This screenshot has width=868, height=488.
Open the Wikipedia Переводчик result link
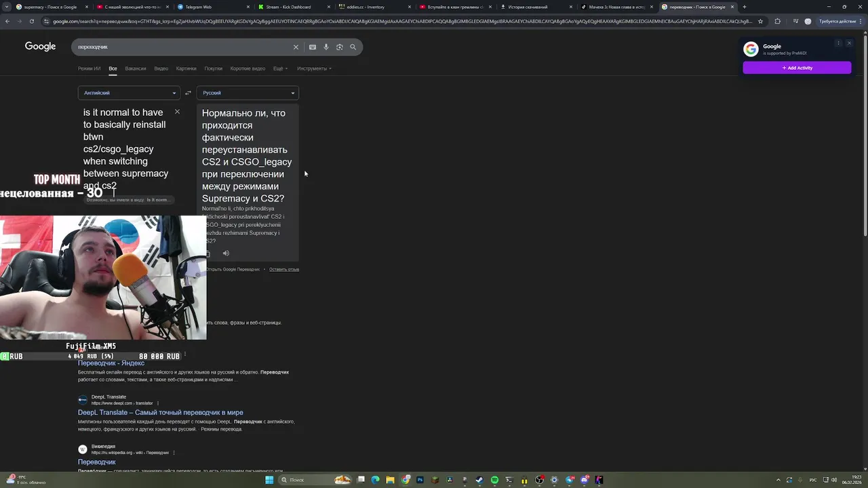coord(97,462)
